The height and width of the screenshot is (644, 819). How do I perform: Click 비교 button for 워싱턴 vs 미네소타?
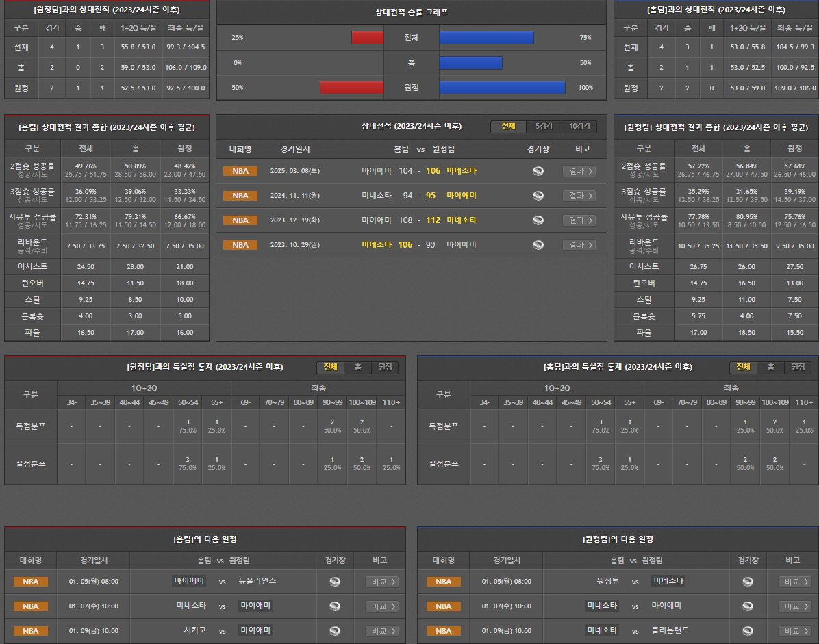click(795, 582)
